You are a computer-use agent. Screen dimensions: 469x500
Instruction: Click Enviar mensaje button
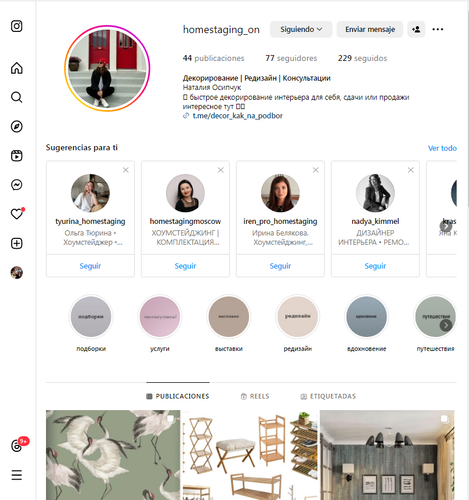point(370,29)
